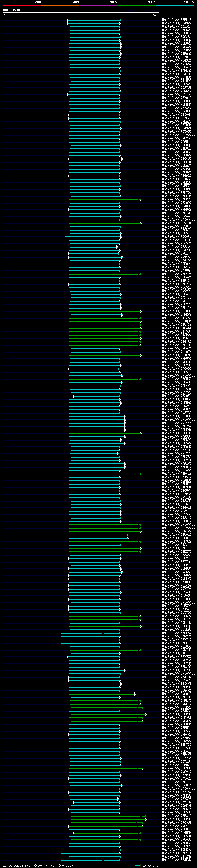Open hit UniRef100_B9GJB1
This screenshot has height=868, width=197.
pos(176,37)
